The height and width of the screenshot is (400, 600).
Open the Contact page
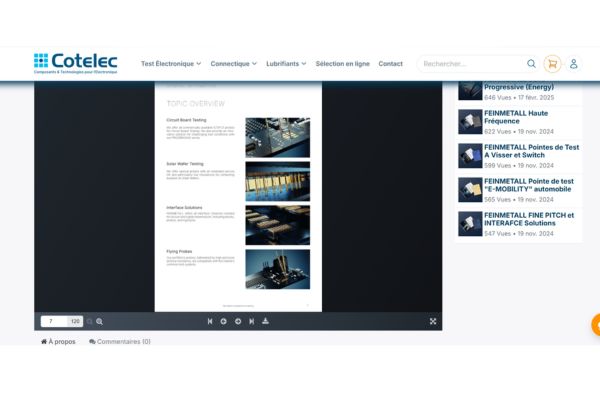(x=390, y=64)
